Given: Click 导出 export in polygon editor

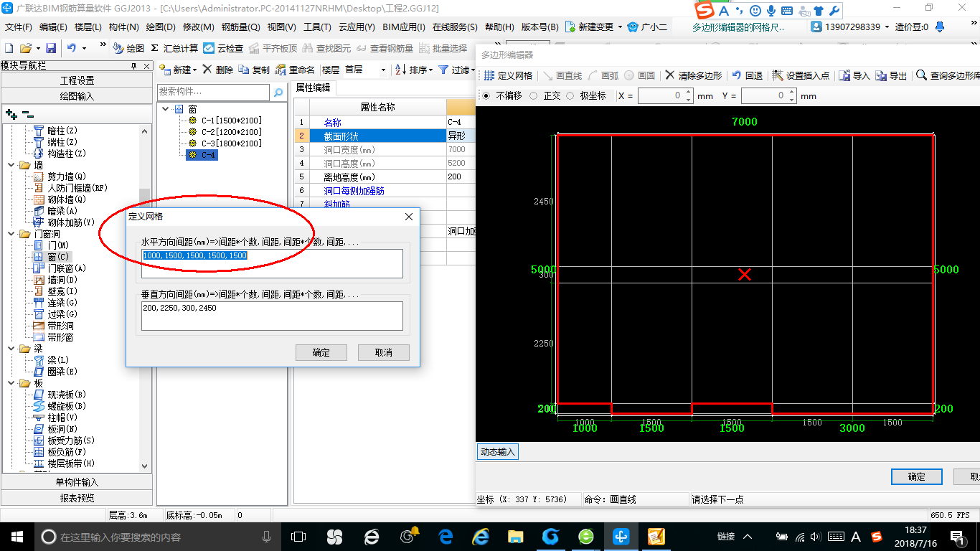Looking at the screenshot, I should (x=891, y=75).
